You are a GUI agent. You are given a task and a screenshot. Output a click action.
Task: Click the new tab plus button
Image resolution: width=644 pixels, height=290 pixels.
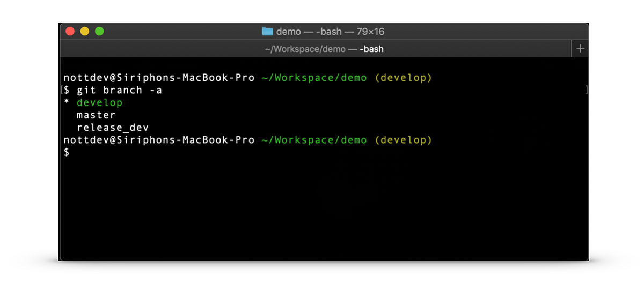580,49
